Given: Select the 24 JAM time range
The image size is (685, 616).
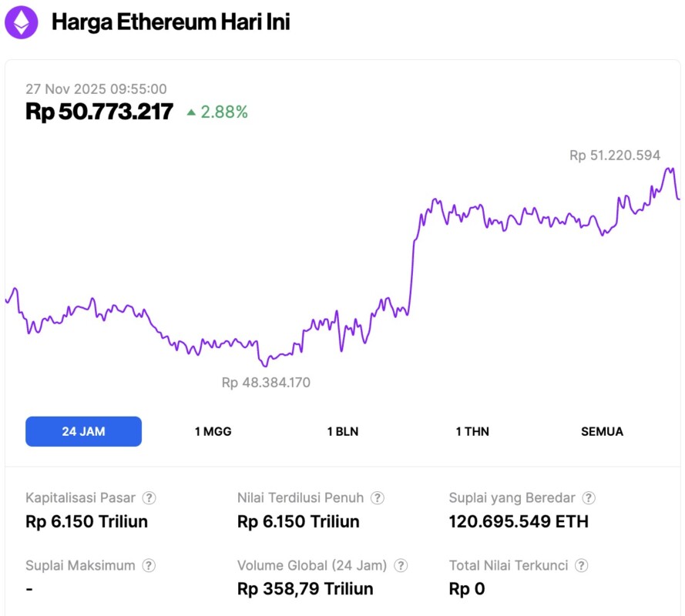Looking at the screenshot, I should pyautogui.click(x=83, y=431).
